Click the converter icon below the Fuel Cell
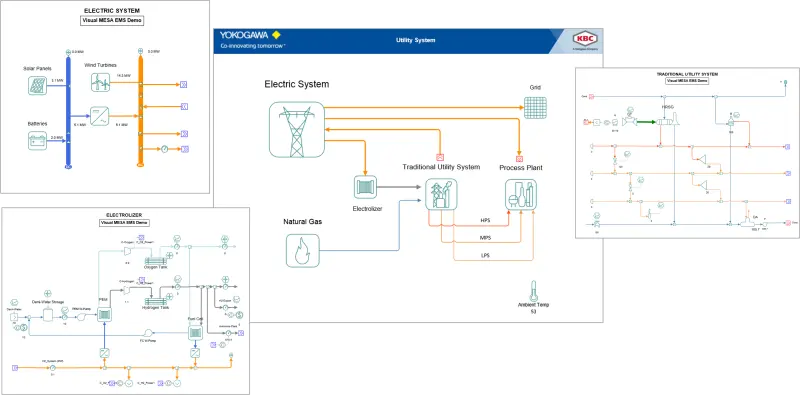Image resolution: width=800 pixels, height=395 pixels. pos(195,353)
